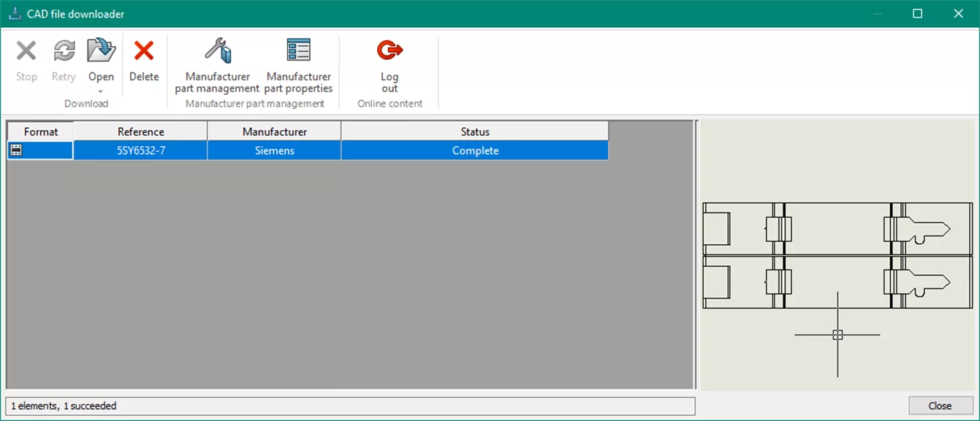The width and height of the screenshot is (980, 421).
Task: Sort by the Reference column header
Action: coord(140,132)
